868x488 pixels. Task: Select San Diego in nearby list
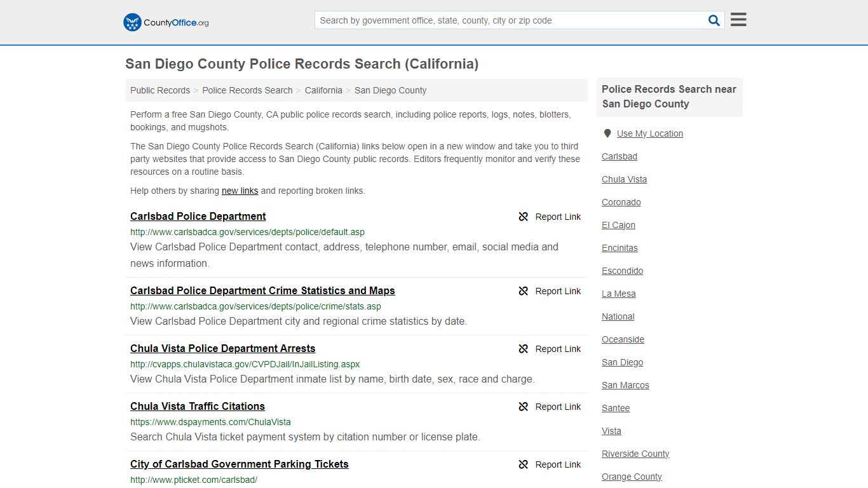[623, 362]
